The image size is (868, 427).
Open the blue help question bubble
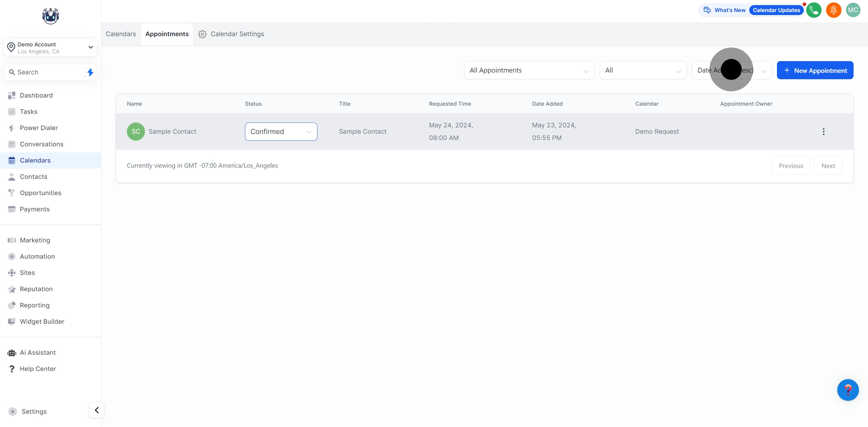tap(848, 390)
